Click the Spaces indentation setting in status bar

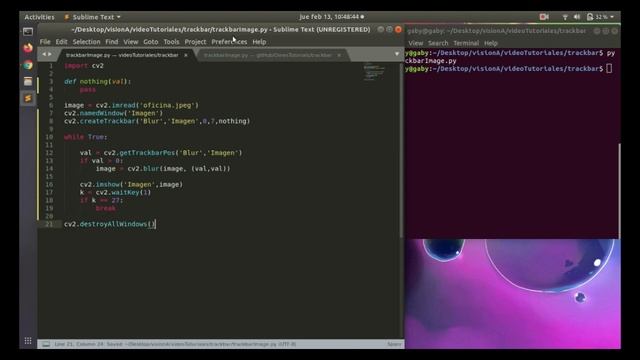(394, 344)
